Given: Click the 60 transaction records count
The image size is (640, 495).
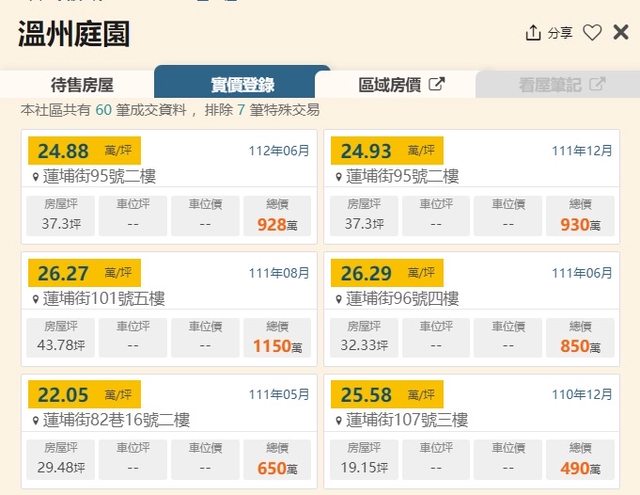Looking at the screenshot, I should (x=103, y=108).
